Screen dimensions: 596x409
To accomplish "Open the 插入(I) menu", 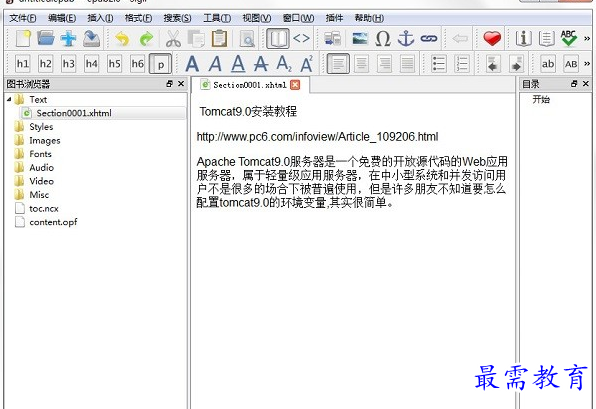I will pos(100,18).
